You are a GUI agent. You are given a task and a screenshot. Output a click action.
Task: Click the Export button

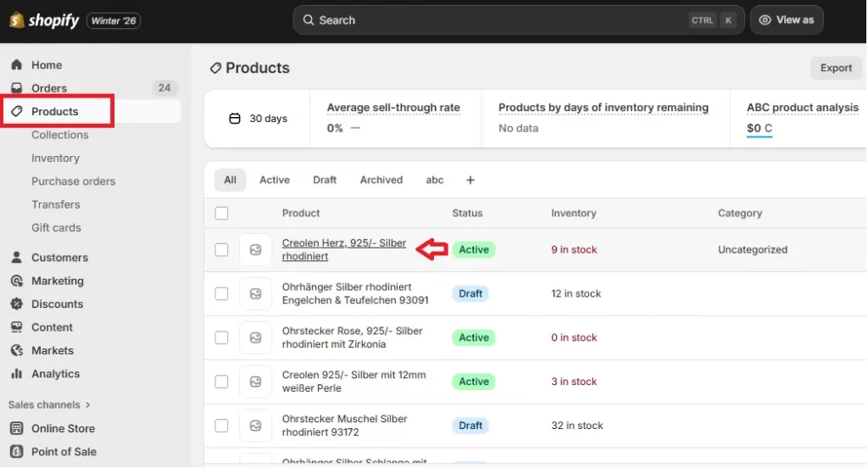tap(836, 68)
